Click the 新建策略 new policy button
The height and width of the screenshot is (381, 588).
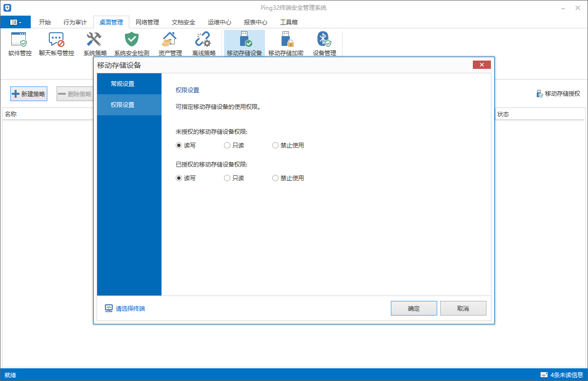29,94
